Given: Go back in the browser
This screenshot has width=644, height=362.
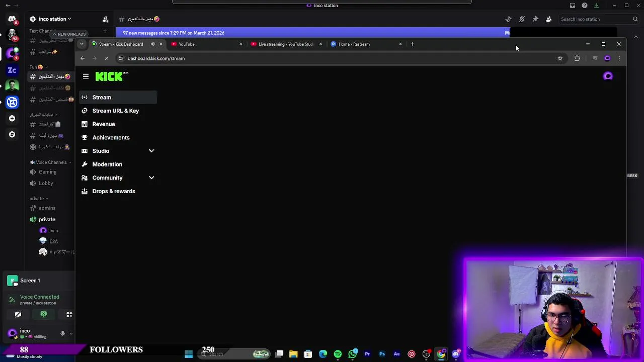Looking at the screenshot, I should point(83,58).
